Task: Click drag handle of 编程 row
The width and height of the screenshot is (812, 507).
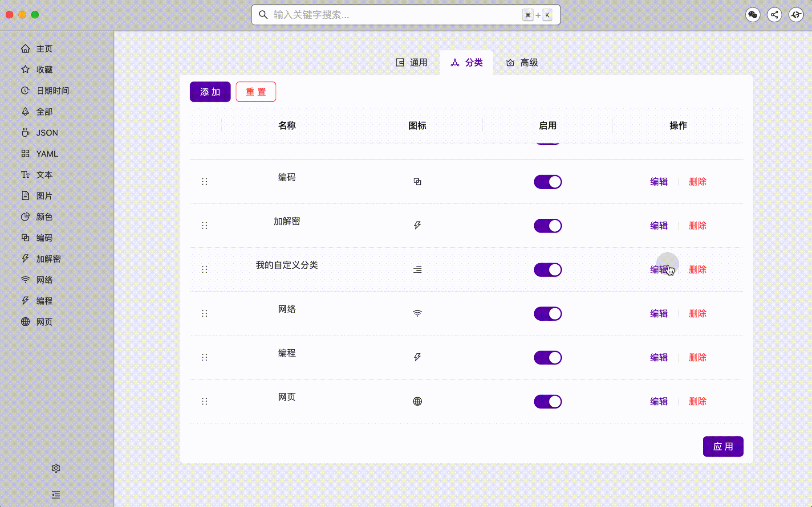Action: pos(204,357)
